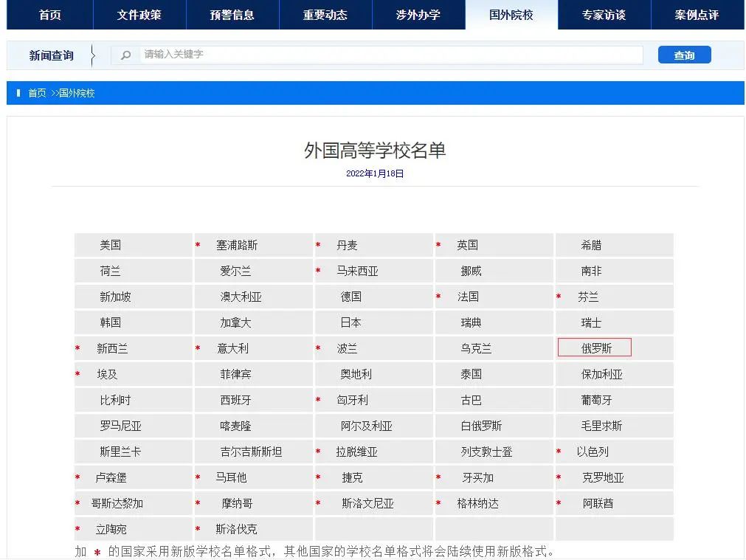Click the magnifier search icon
This screenshot has width=746, height=560.
click(125, 54)
